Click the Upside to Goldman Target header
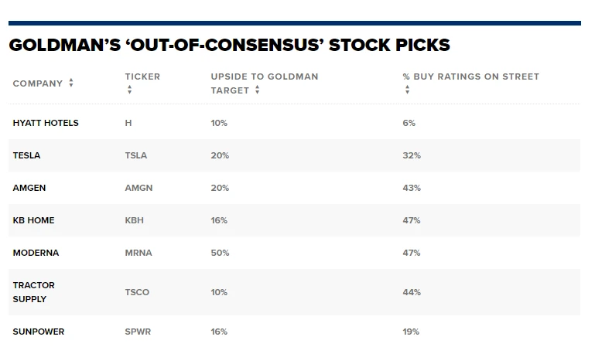 [264, 77]
